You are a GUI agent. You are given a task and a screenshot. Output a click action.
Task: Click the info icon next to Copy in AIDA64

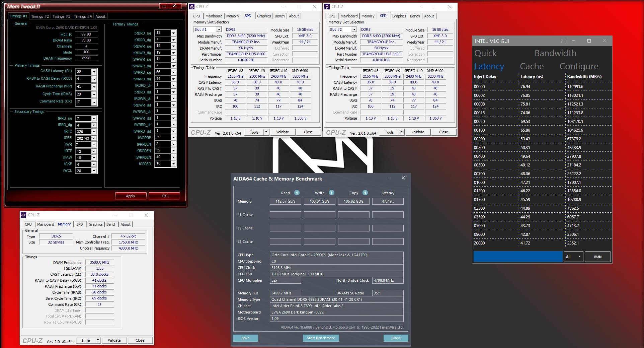(365, 193)
